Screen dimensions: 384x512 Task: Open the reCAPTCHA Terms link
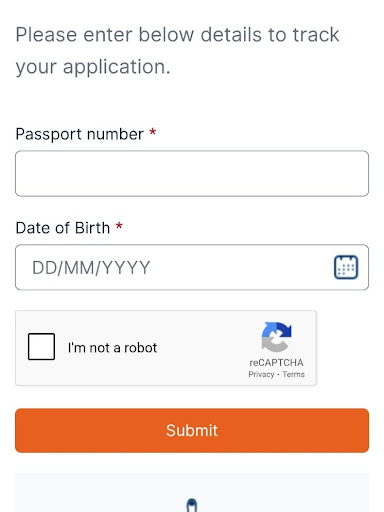point(293,374)
